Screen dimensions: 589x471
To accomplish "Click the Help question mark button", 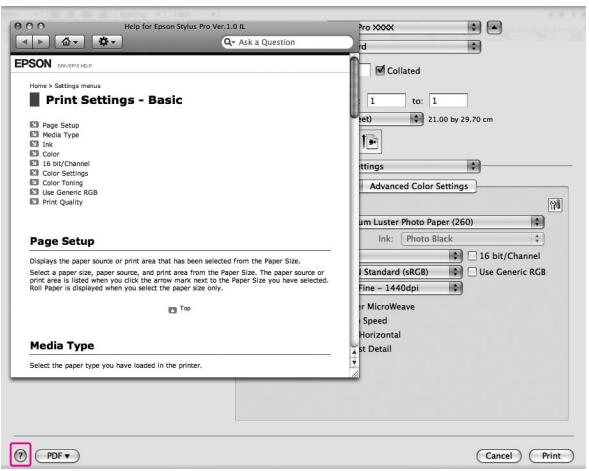I will (x=20, y=456).
